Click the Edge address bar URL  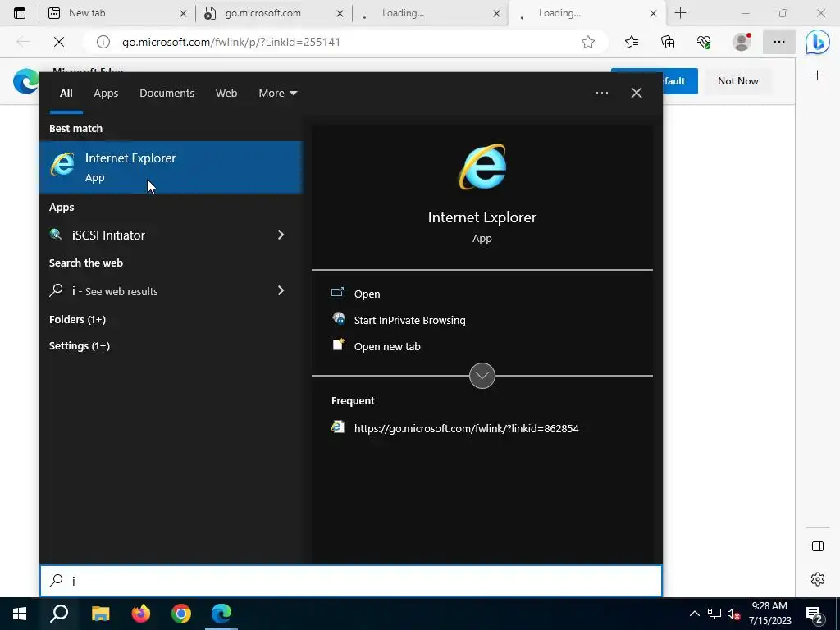pyautogui.click(x=231, y=42)
